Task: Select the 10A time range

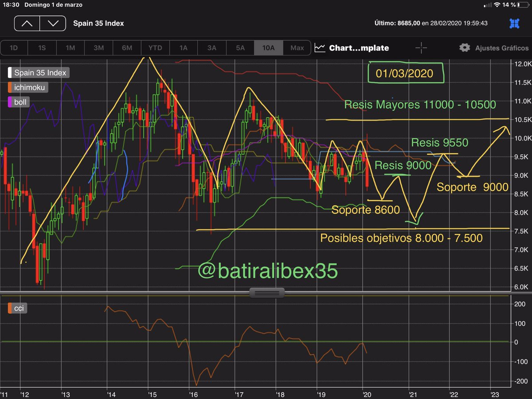Action: pyautogui.click(x=269, y=48)
